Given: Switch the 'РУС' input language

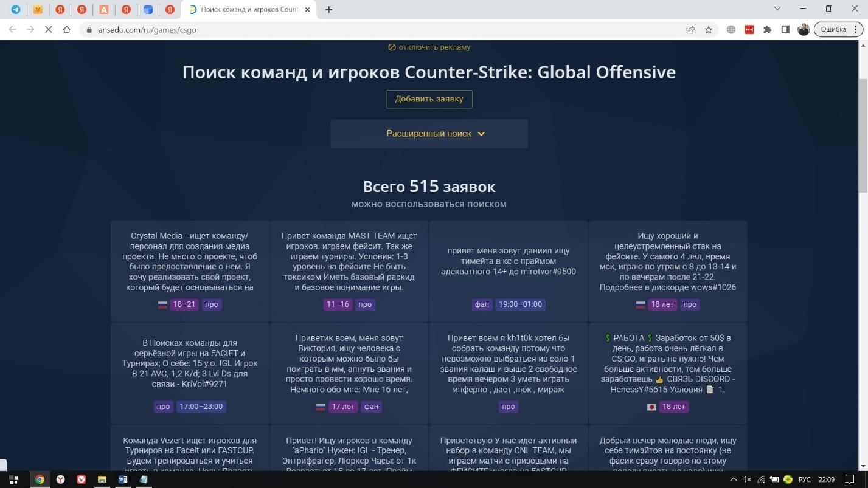Looking at the screenshot, I should point(805,479).
